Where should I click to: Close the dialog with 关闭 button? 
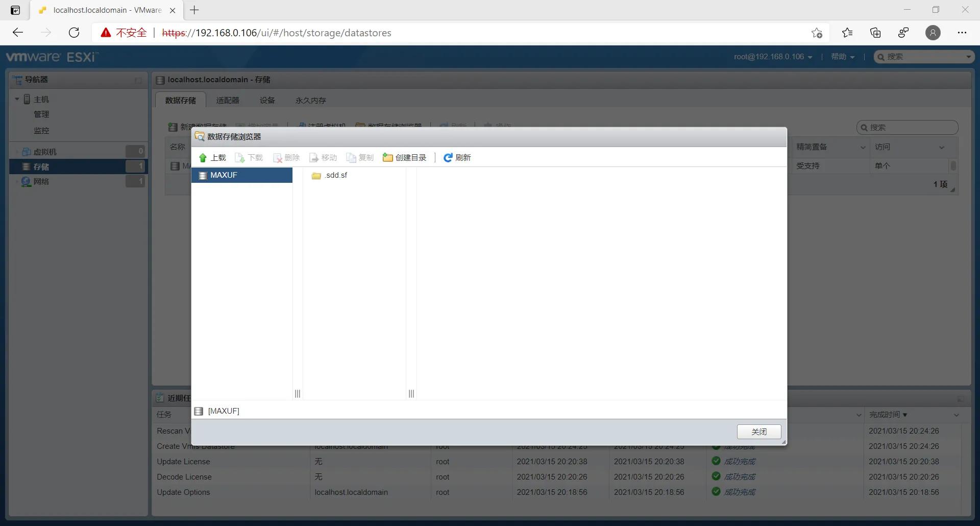click(x=758, y=432)
